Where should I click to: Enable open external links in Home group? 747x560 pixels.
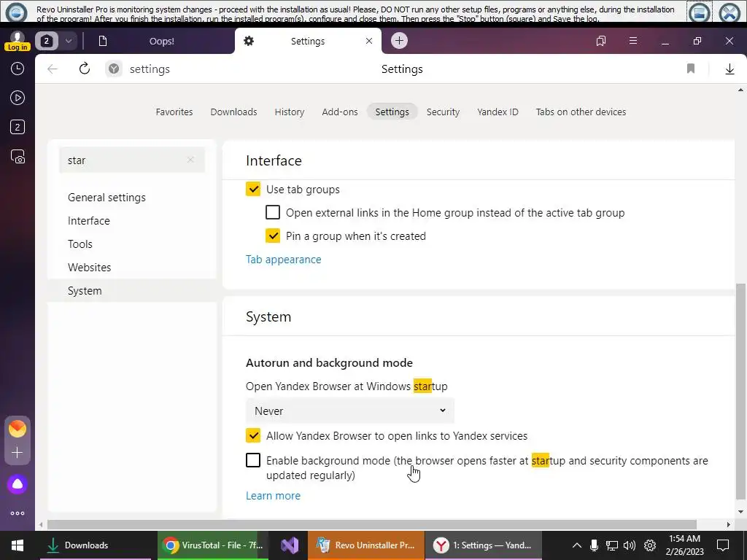tap(273, 212)
